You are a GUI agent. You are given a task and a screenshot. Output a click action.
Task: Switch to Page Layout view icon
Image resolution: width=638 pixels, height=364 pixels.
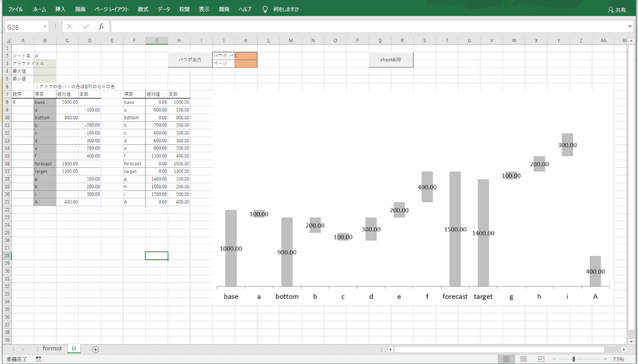[x=524, y=360]
